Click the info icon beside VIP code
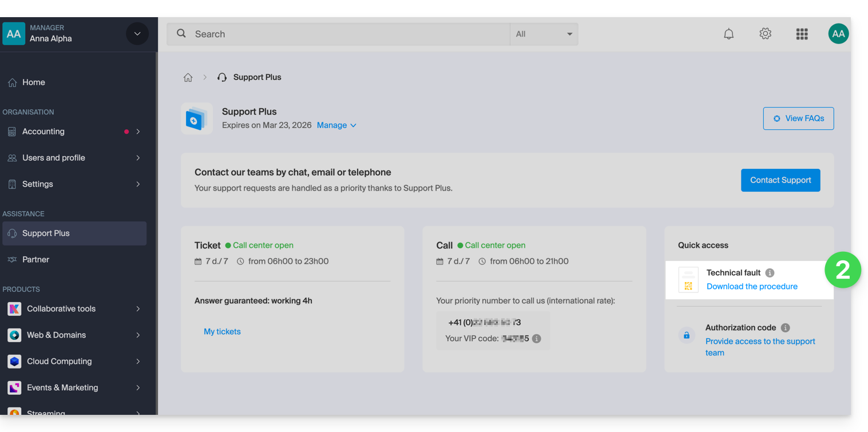Image resolution: width=868 pixels, height=432 pixels. (x=536, y=339)
